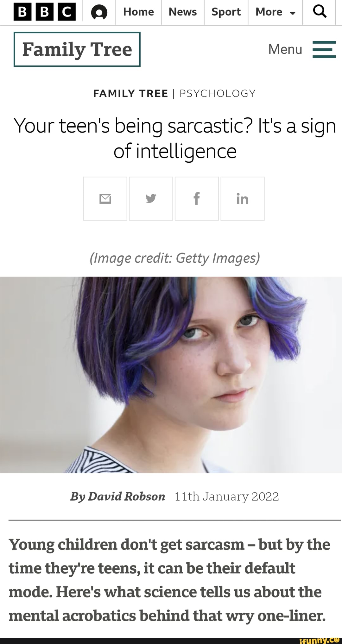The width and height of the screenshot is (342, 644).
Task: Open the teen with purple hair photo
Action: pos(171,375)
